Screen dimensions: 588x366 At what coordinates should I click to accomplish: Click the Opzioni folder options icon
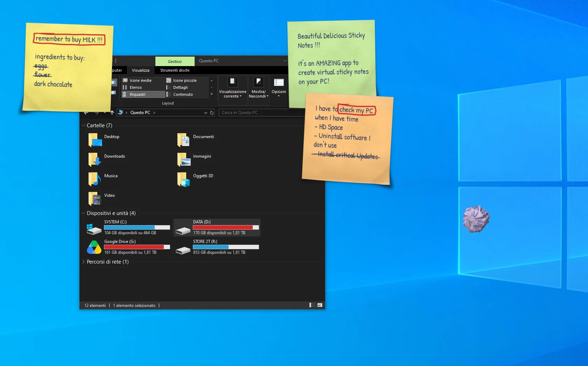click(x=279, y=82)
